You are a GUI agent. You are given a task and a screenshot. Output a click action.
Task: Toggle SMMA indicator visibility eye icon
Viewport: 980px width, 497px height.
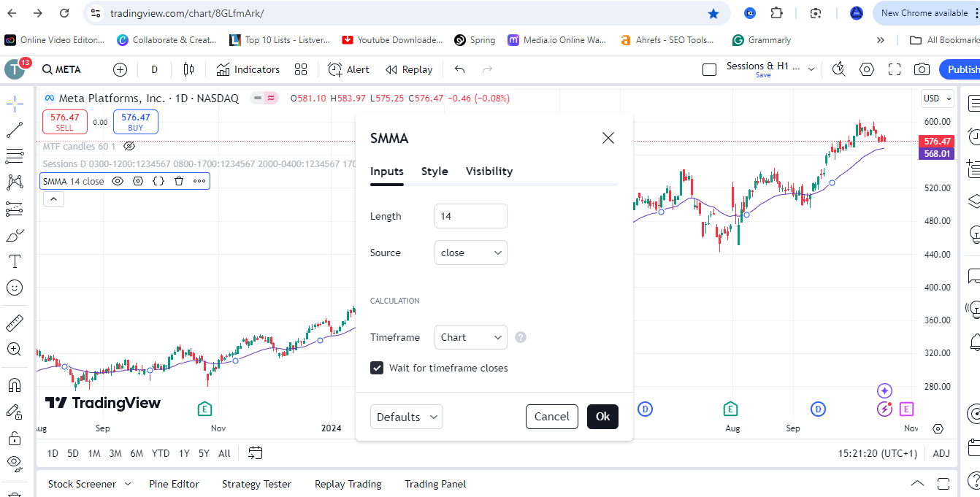[118, 181]
